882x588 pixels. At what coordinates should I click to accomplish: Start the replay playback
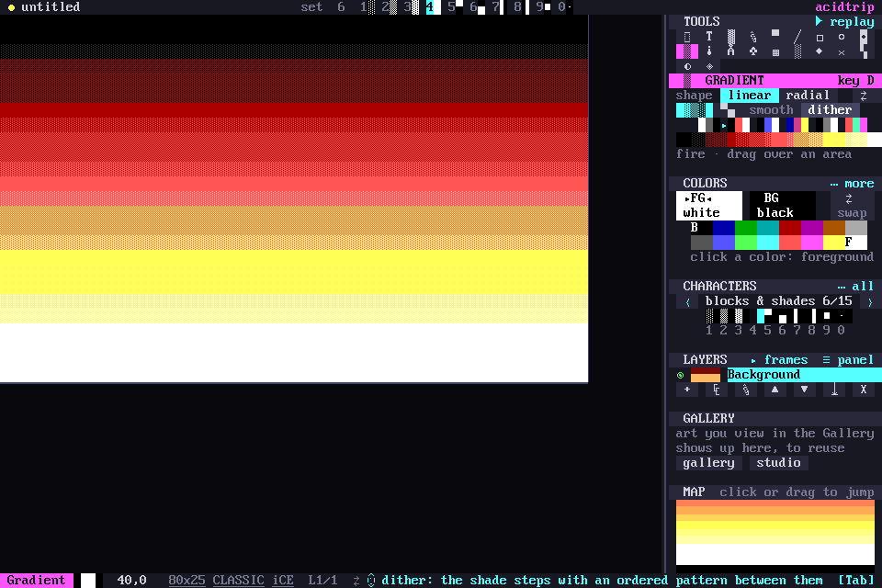pyautogui.click(x=845, y=22)
